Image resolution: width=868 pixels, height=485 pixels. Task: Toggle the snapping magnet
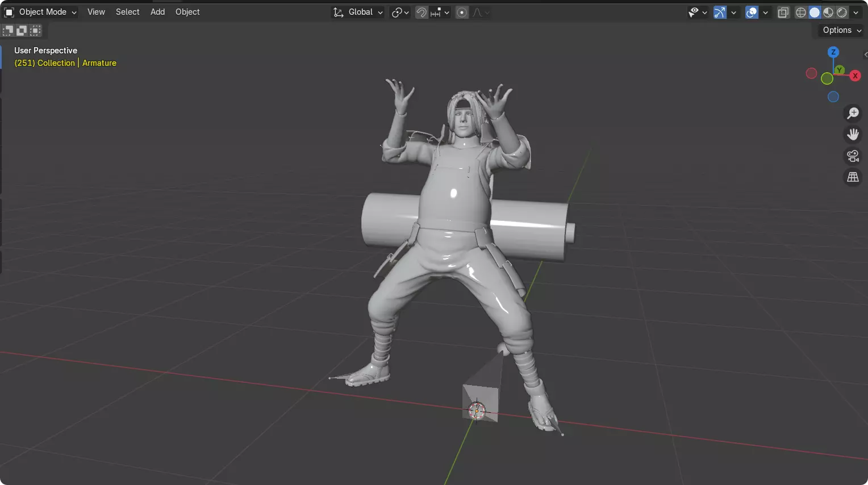[x=422, y=12]
